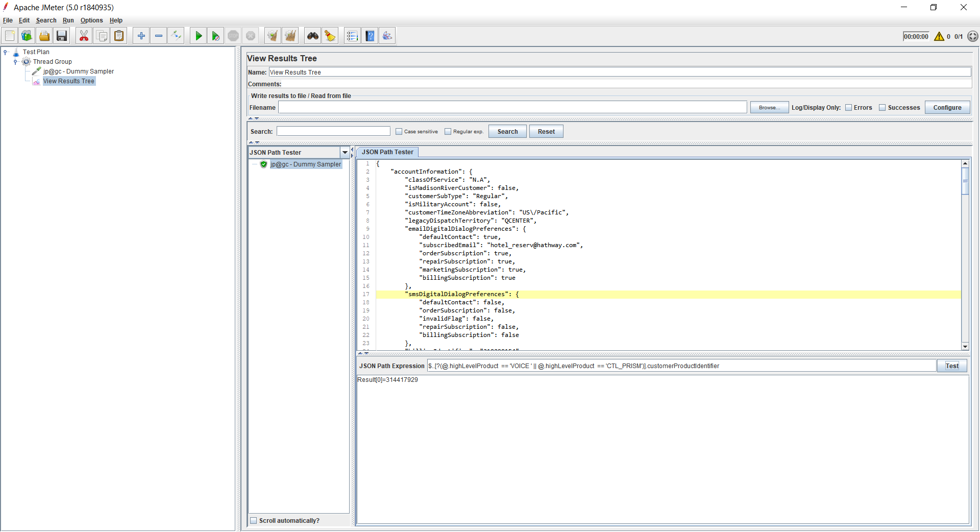Click the JSON Path Expression field
The image size is (980, 532).
(x=681, y=366)
